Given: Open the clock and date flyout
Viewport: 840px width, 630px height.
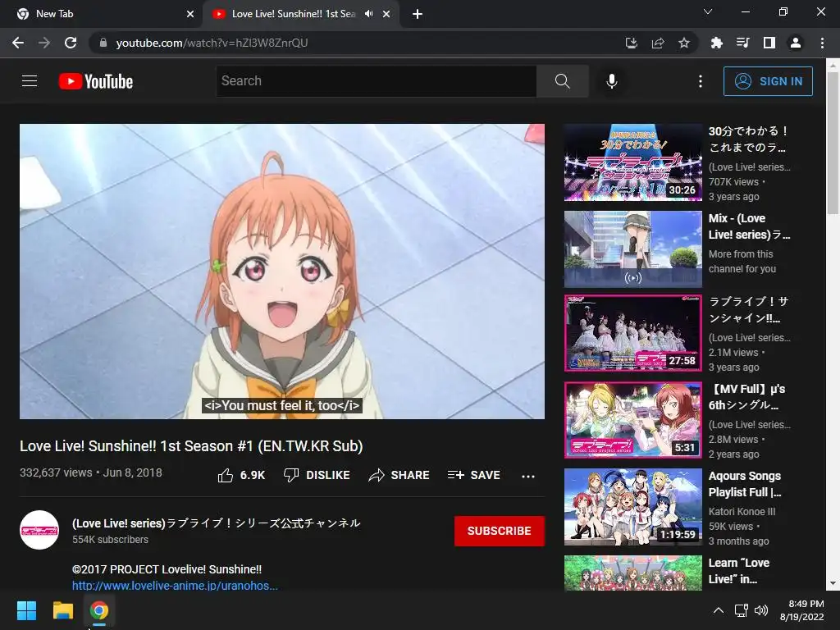Looking at the screenshot, I should 802,610.
